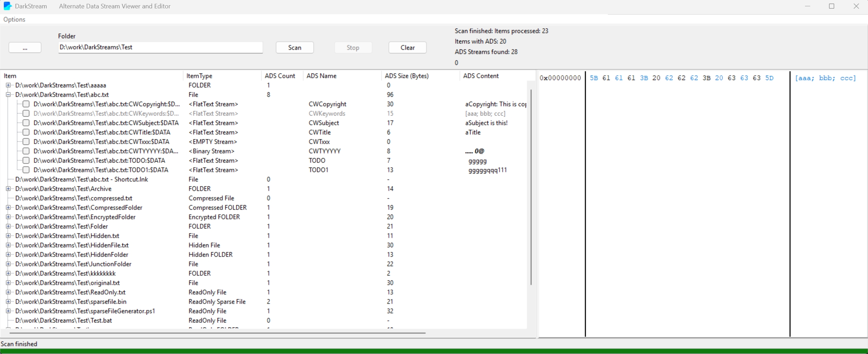This screenshot has height=354, width=868.
Task: Click the Folder path input field
Action: click(160, 47)
